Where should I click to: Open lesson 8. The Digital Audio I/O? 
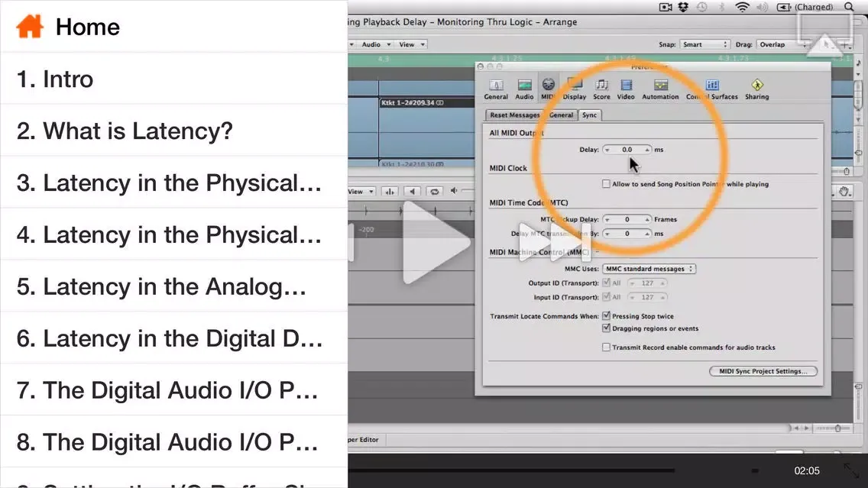[173, 442]
